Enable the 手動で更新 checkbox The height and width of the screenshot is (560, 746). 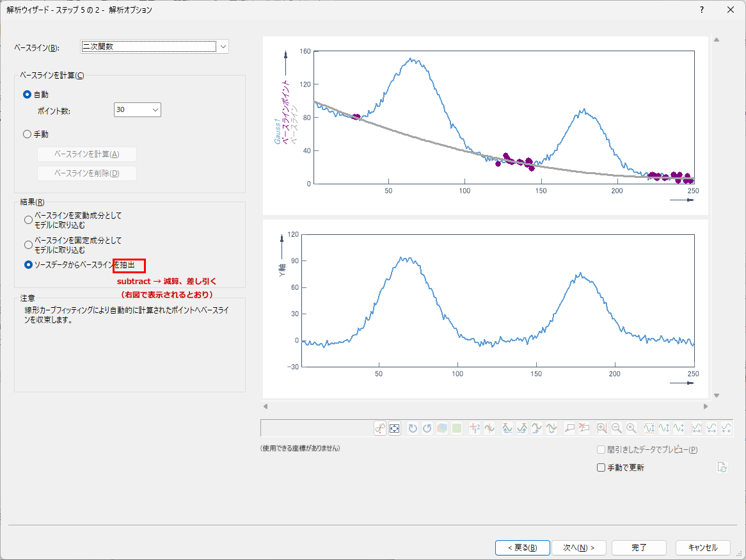[x=601, y=468]
